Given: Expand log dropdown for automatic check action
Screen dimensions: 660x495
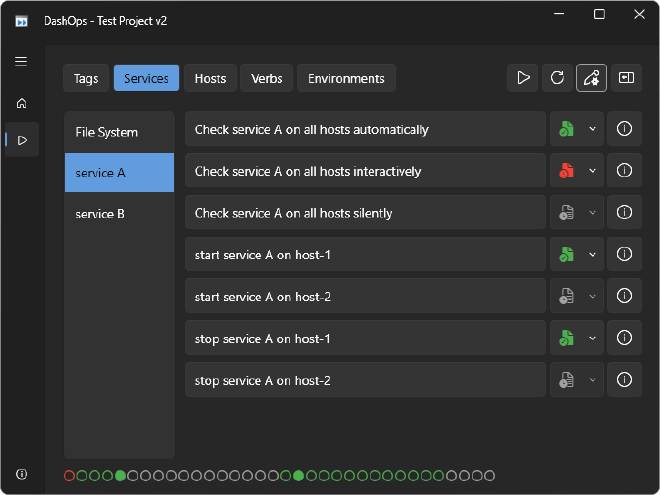Looking at the screenshot, I should tap(592, 129).
